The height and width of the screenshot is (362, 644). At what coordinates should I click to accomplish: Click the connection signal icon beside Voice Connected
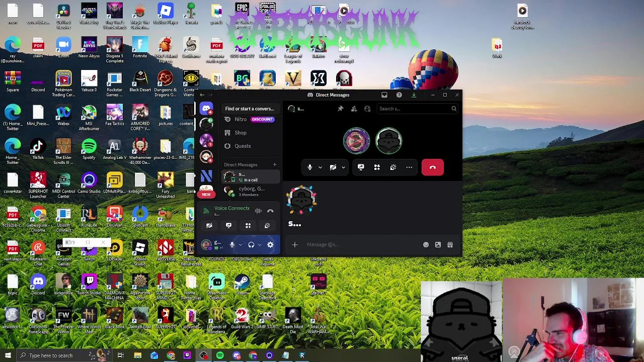[206, 211]
